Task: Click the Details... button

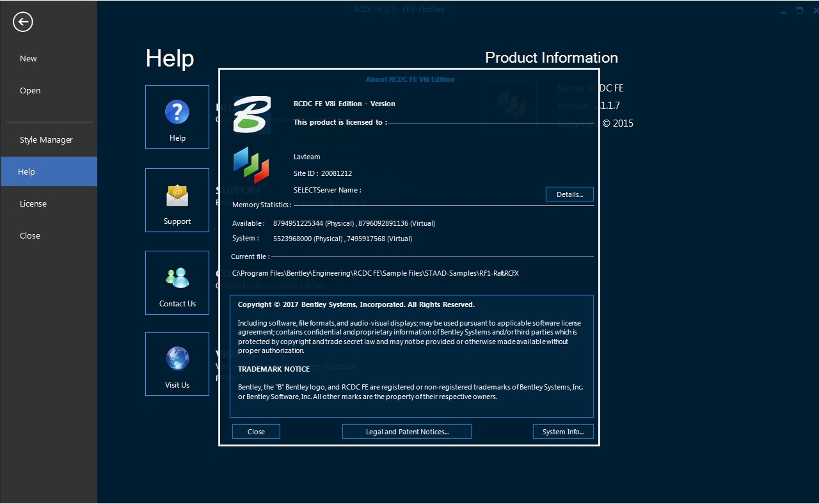Action: pos(569,194)
